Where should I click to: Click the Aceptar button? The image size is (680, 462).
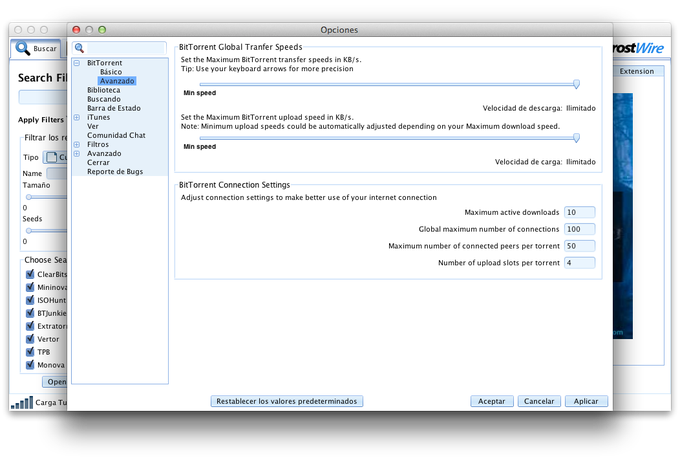click(492, 401)
